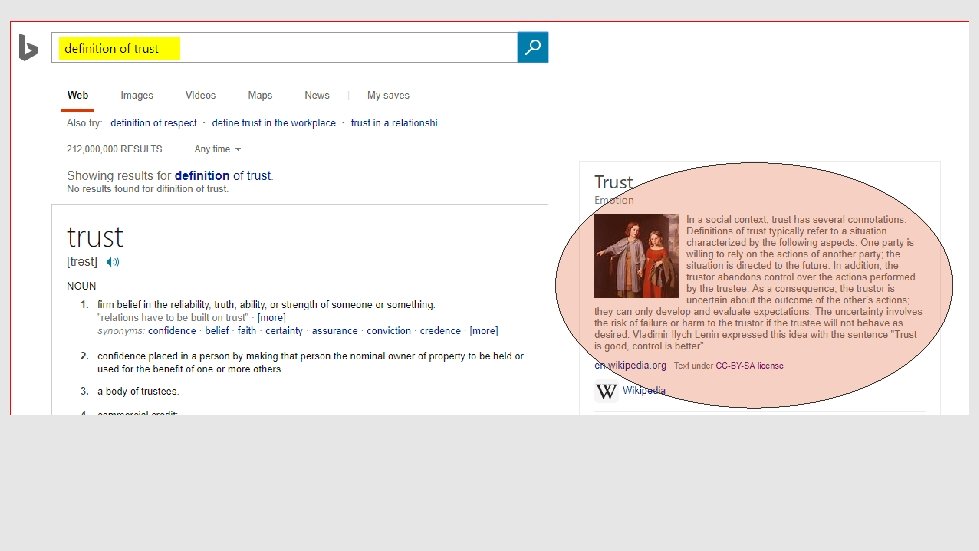Screen dimensions: 979x551
Task: Click 'No results found for ditinition of trust.'
Action: [x=148, y=189]
